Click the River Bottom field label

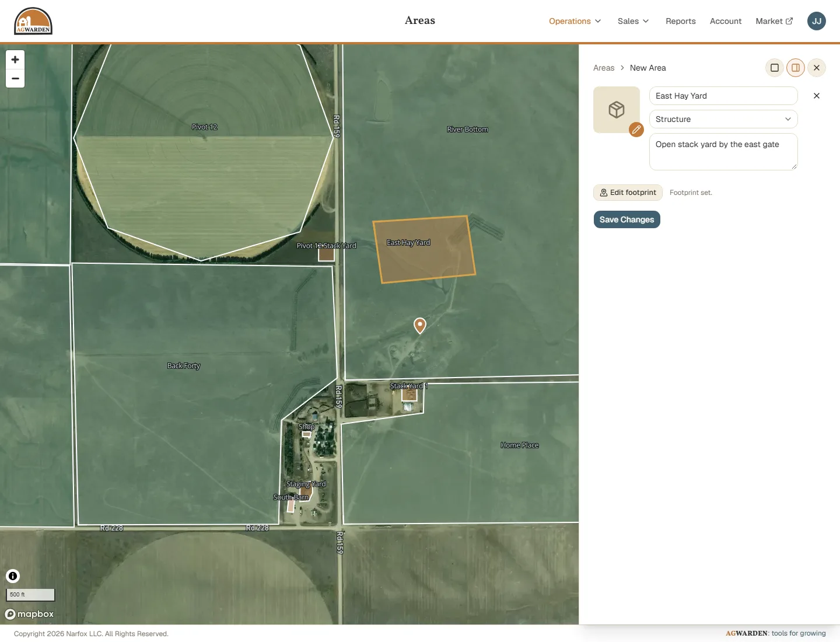[467, 129]
